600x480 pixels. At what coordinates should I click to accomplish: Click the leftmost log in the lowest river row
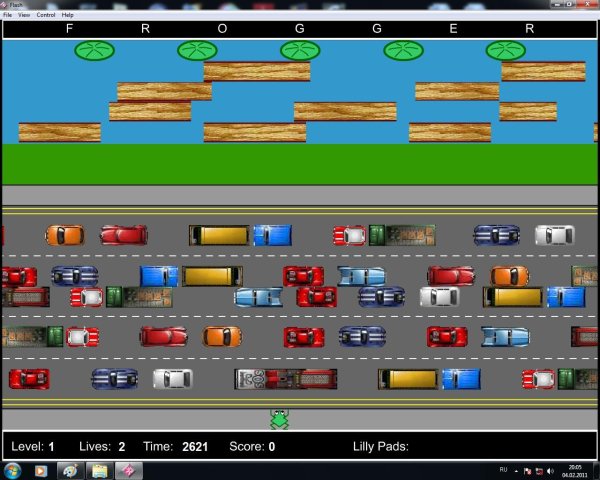pos(60,132)
